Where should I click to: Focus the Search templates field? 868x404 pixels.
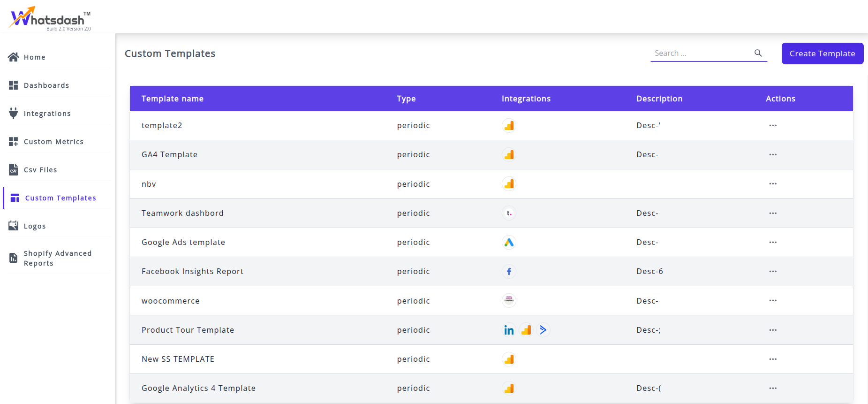[x=701, y=53]
